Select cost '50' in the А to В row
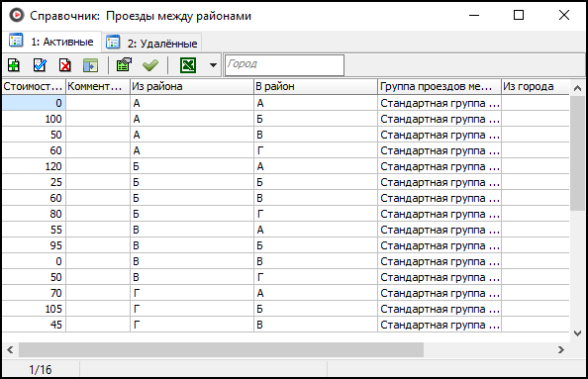588x379 pixels. [34, 135]
